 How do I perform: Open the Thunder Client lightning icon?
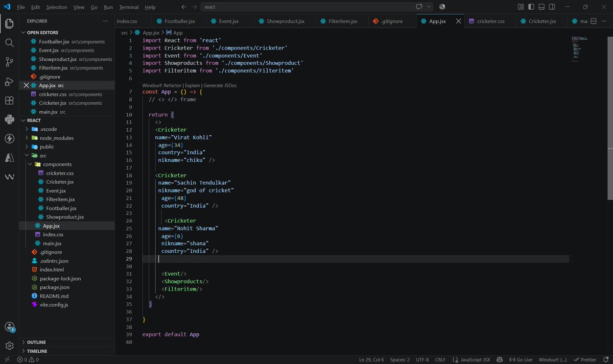(9, 139)
